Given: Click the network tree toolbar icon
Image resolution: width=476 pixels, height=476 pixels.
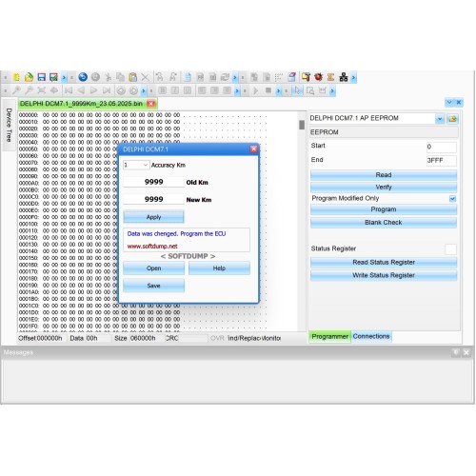Looking at the screenshot, I should click(x=344, y=77).
